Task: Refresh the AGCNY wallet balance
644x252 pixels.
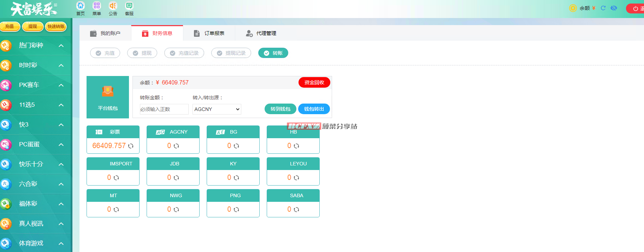Action: (x=176, y=146)
